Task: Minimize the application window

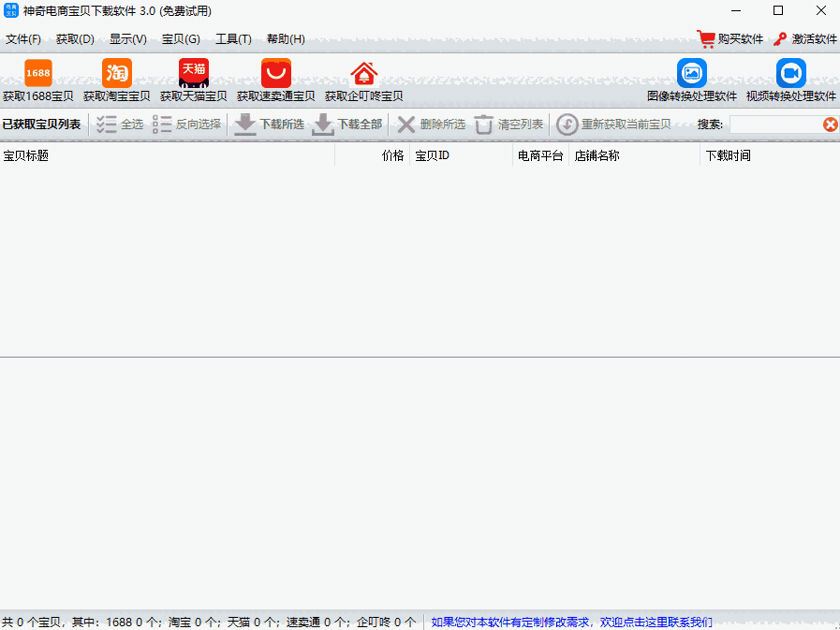Action: click(736, 10)
